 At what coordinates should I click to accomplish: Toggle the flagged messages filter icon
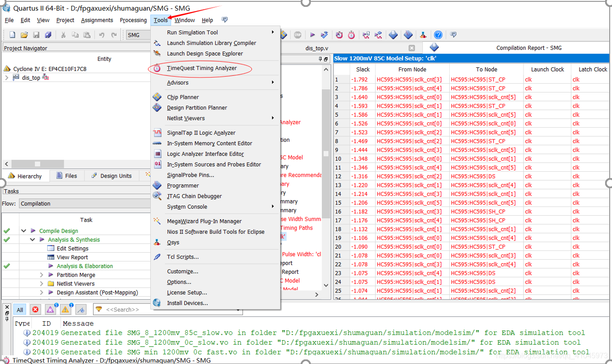(x=81, y=310)
